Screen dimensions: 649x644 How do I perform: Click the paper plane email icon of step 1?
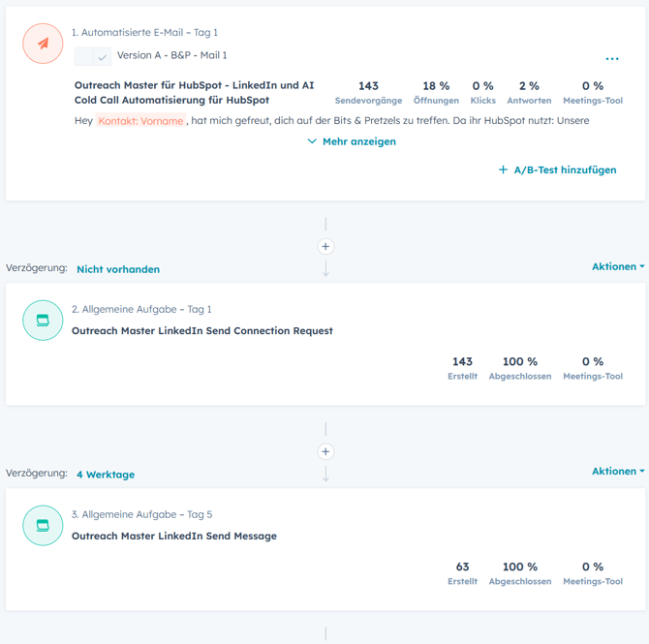[x=43, y=44]
